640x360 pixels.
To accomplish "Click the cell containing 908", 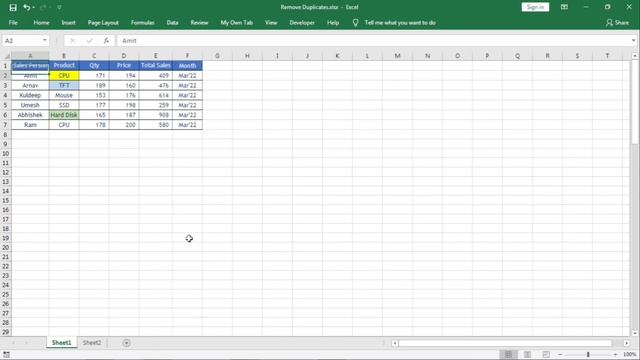I will tap(156, 115).
